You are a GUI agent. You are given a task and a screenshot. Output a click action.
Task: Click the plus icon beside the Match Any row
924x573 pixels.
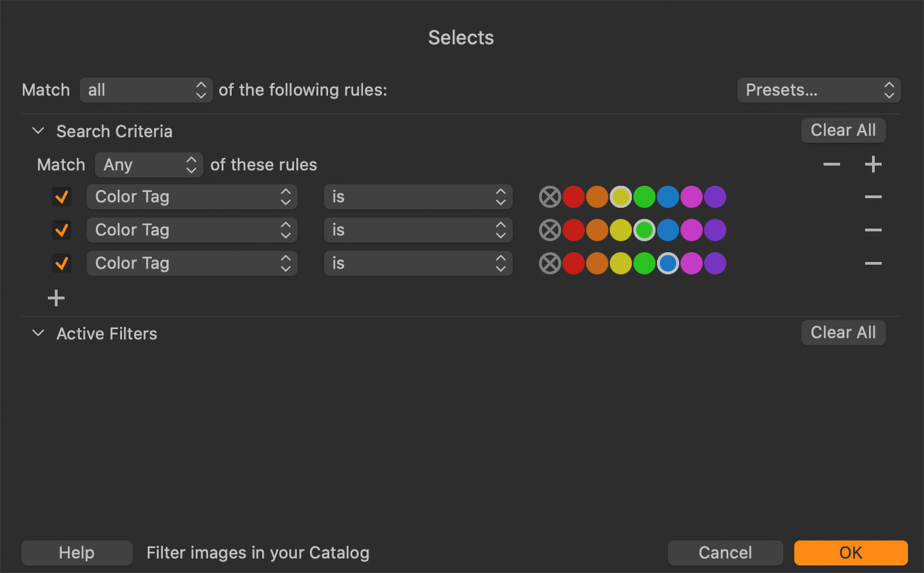pyautogui.click(x=873, y=164)
